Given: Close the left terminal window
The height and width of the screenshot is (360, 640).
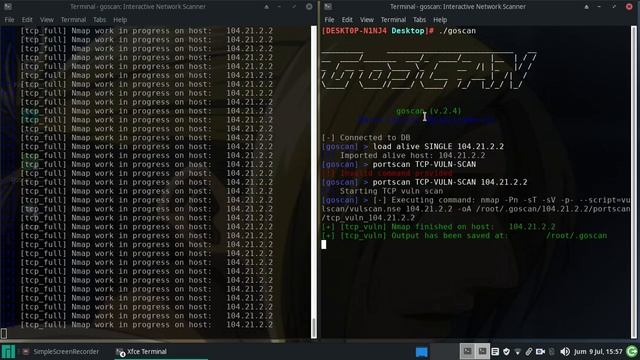Looking at the screenshot, I should (x=309, y=7).
